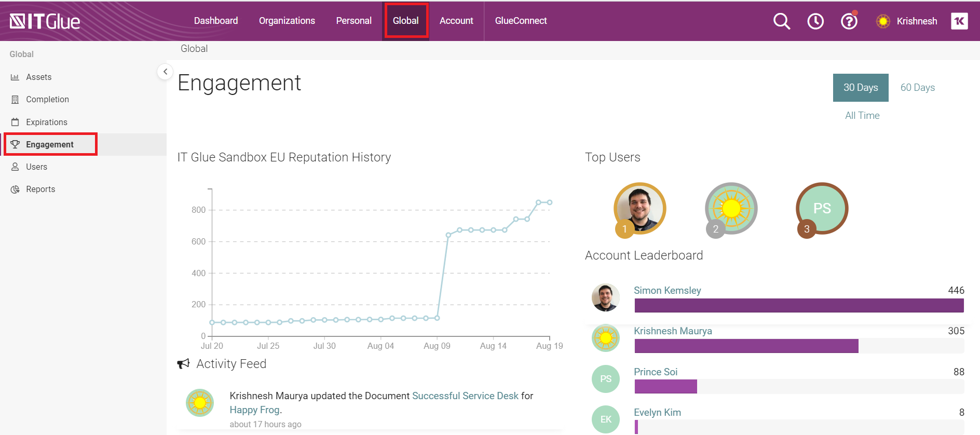Screen dimensions: 980x435
Task: Click Prince Soi's purple score bar
Action: coord(665,387)
